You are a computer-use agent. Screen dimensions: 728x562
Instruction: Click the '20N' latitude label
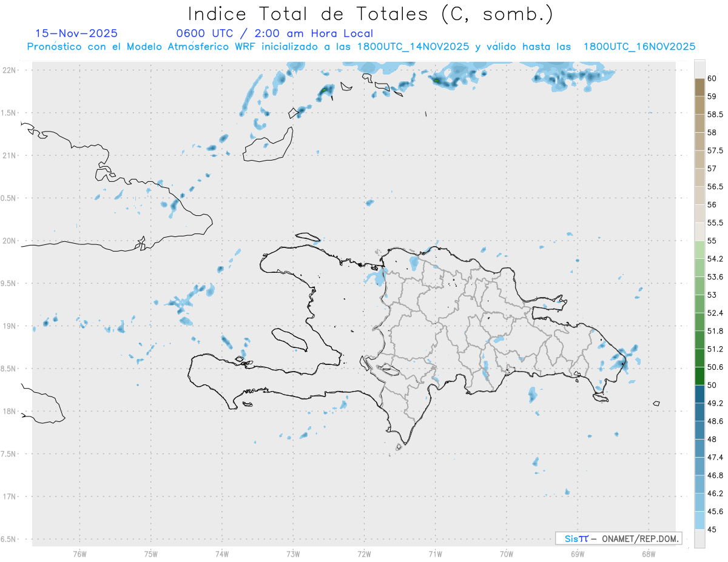coord(9,241)
